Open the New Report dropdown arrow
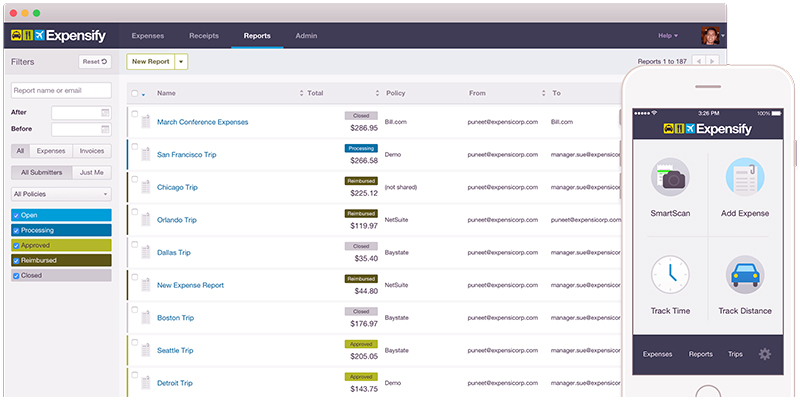Screen dimensions: 800x400 click(181, 62)
